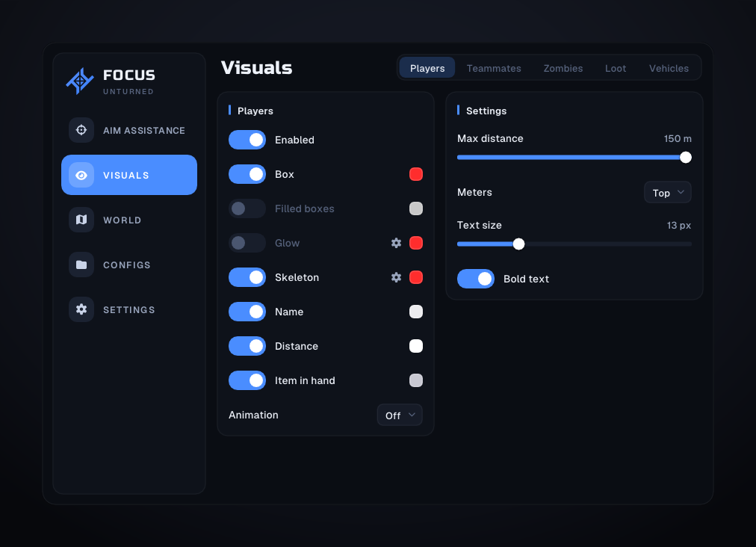The height and width of the screenshot is (547, 756).
Task: Open the Vehicles tab
Action: pos(669,68)
